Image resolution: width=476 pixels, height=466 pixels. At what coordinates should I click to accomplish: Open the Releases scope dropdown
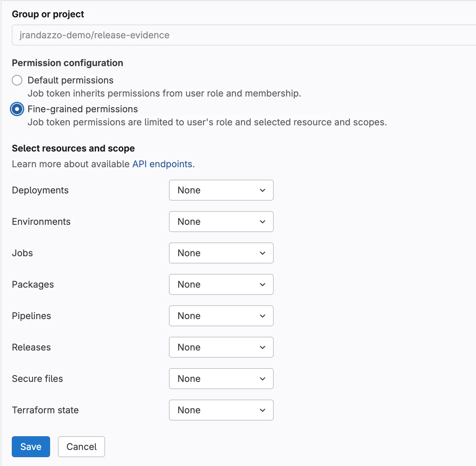pyautogui.click(x=221, y=347)
